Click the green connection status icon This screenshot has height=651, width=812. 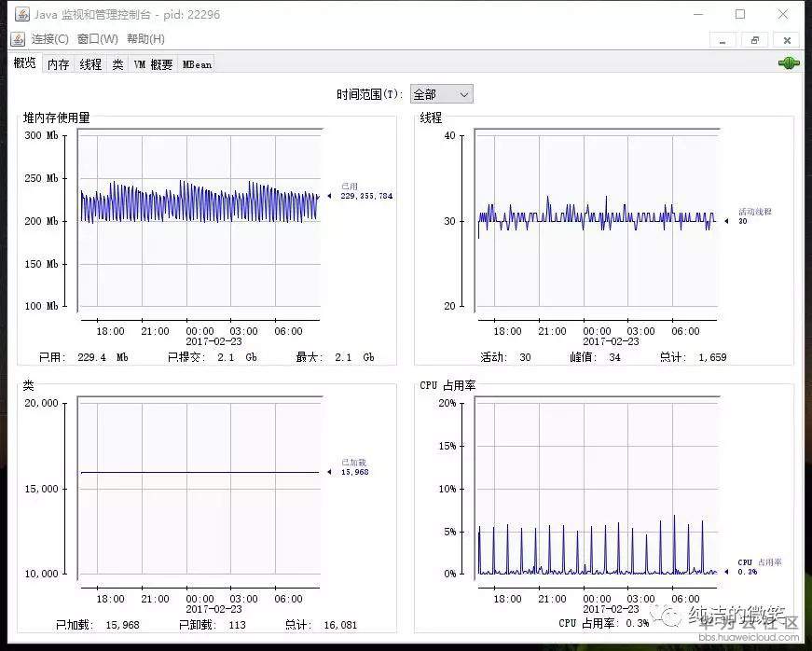789,63
